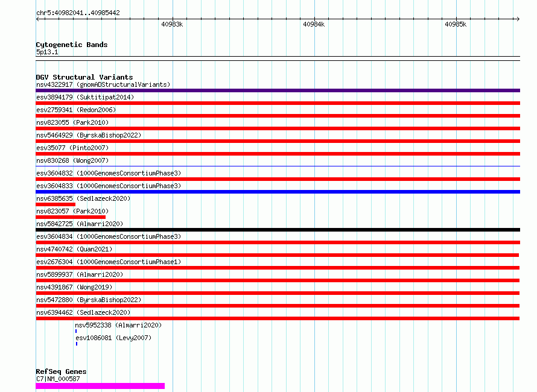The width and height of the screenshot is (537, 392).
Task: Click the DGV Structural Variants track title
Action: 84,77
